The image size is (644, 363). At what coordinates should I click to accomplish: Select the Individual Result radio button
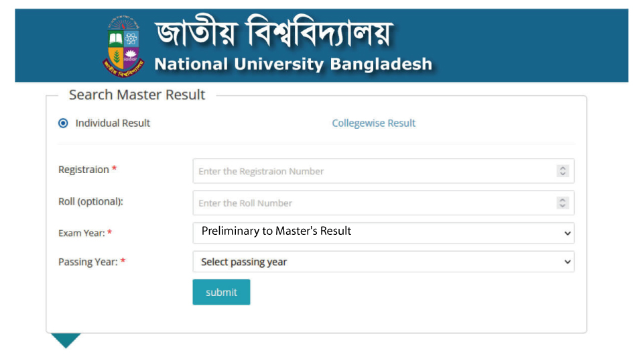click(63, 123)
